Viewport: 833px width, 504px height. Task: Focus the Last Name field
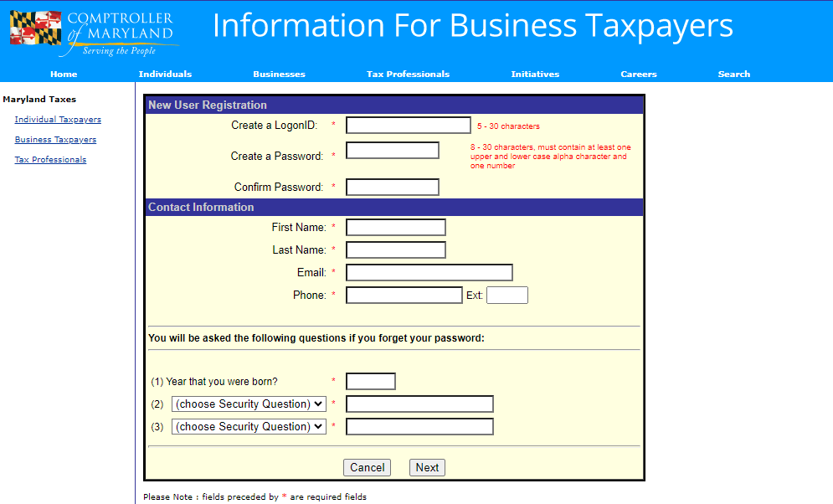point(396,249)
